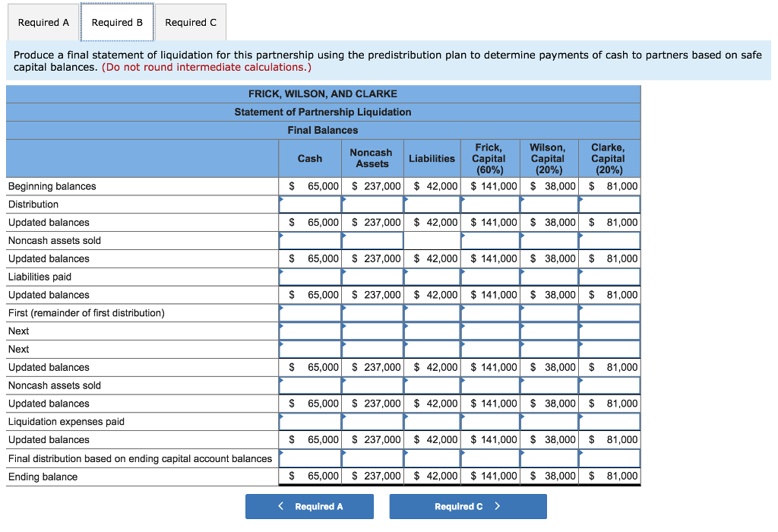The width and height of the screenshot is (778, 532).
Task: Go back with the Required A button
Action: pyautogui.click(x=309, y=506)
